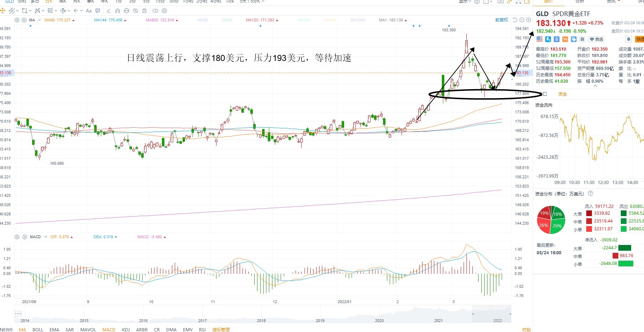Open 指标管理 indicator management
The width and height of the screenshot is (644, 332).
(x=221, y=330)
